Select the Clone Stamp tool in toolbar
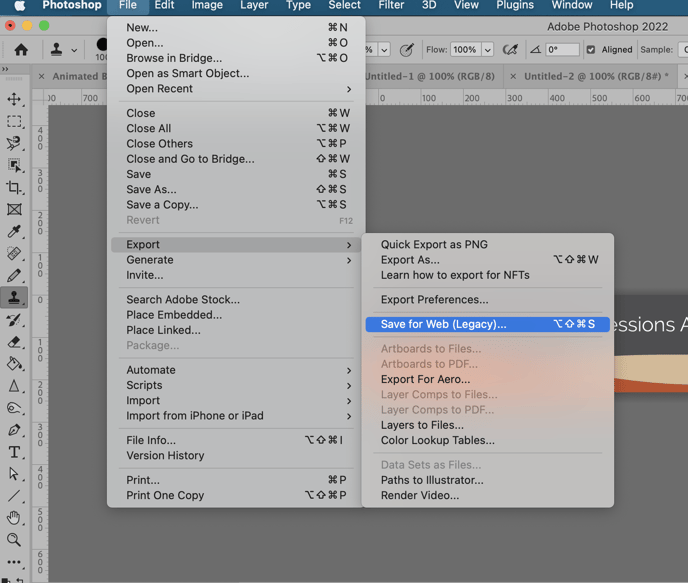This screenshot has width=688, height=583. click(14, 297)
